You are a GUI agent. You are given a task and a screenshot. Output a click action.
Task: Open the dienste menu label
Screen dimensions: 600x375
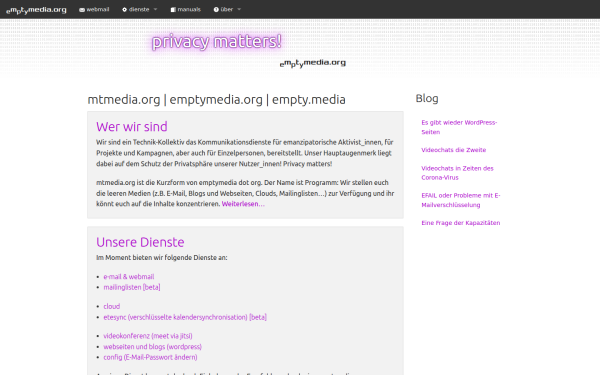[139, 10]
